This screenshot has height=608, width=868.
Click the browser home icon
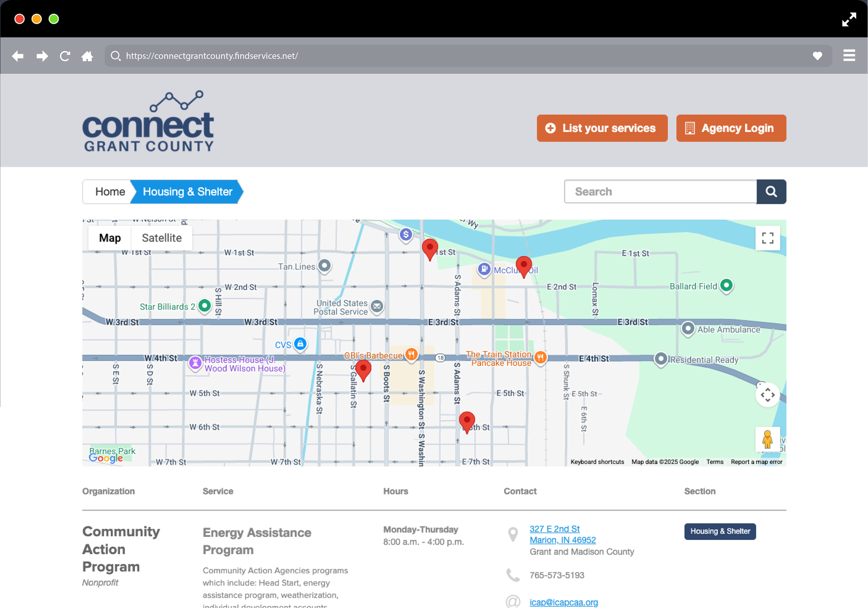(87, 56)
